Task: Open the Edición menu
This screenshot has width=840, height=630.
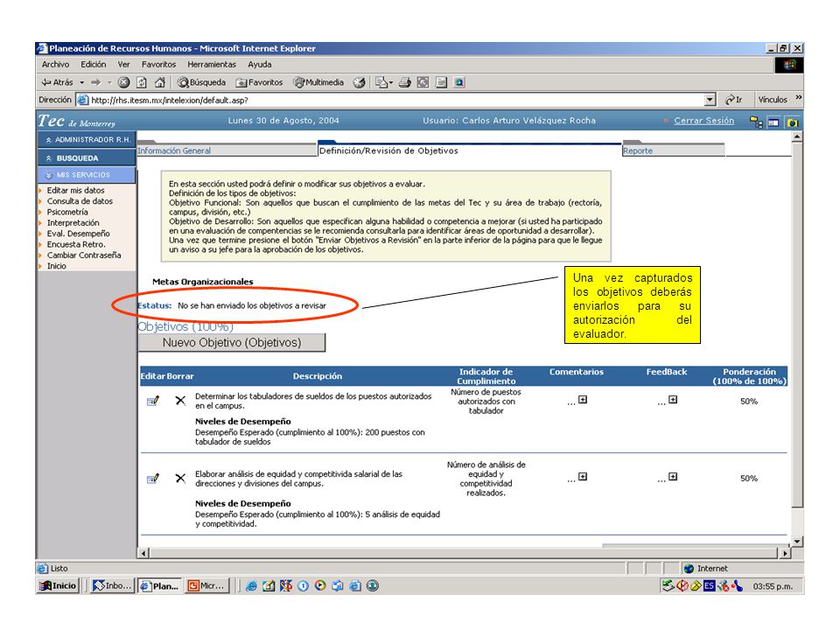Action: (94, 64)
